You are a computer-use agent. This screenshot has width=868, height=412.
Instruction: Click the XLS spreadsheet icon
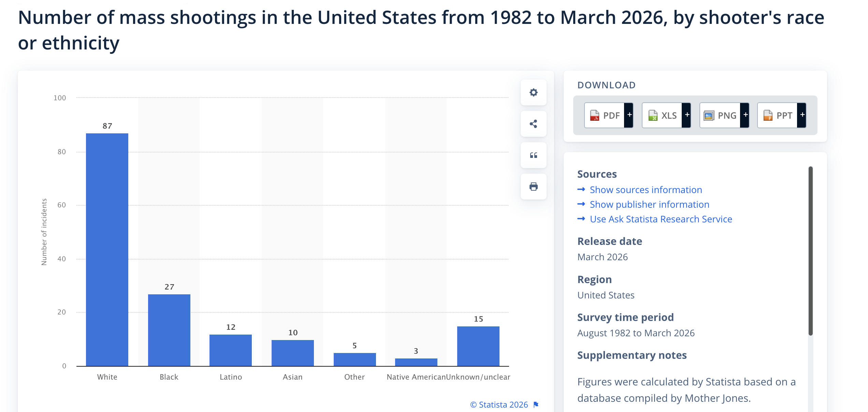[653, 115]
